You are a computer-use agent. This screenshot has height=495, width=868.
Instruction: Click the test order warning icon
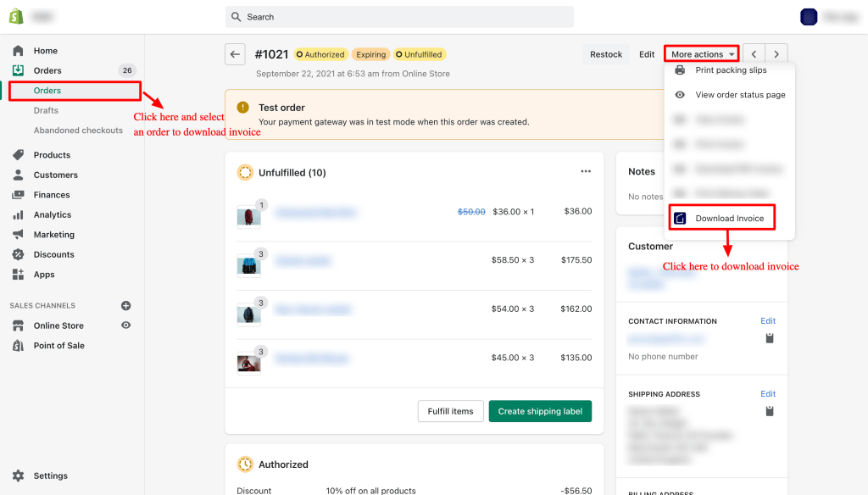coord(242,108)
